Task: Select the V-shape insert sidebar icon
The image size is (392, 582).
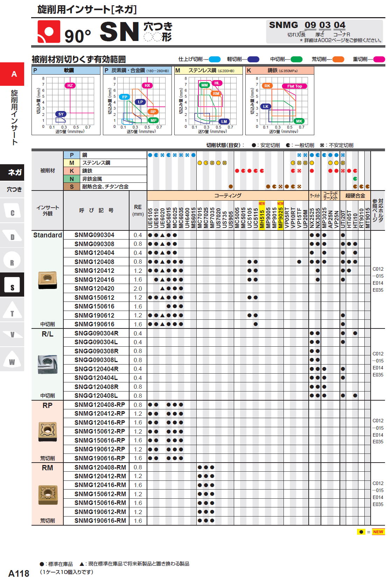Action: pos(12,334)
